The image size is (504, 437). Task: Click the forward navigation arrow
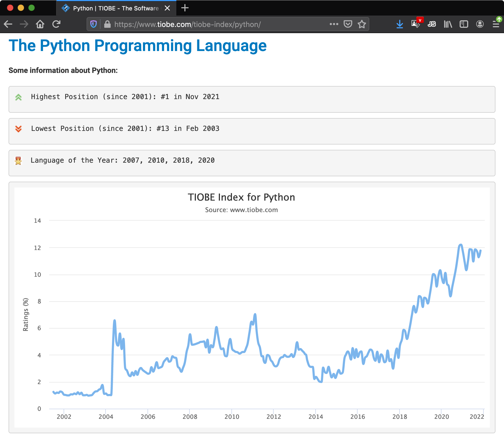pyautogui.click(x=24, y=24)
